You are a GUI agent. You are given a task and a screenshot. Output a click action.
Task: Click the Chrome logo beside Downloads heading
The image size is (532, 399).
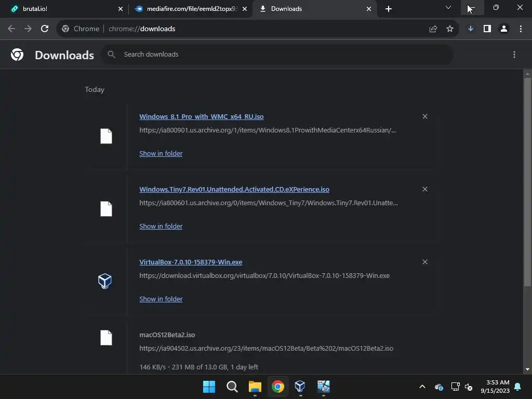pyautogui.click(x=17, y=55)
